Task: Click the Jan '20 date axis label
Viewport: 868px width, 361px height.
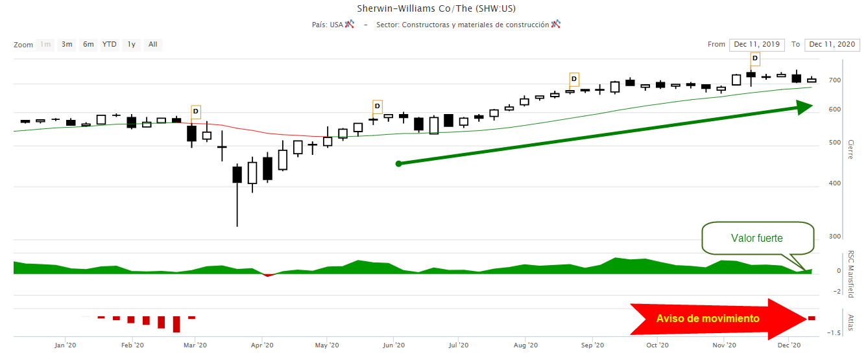Action: [66, 345]
